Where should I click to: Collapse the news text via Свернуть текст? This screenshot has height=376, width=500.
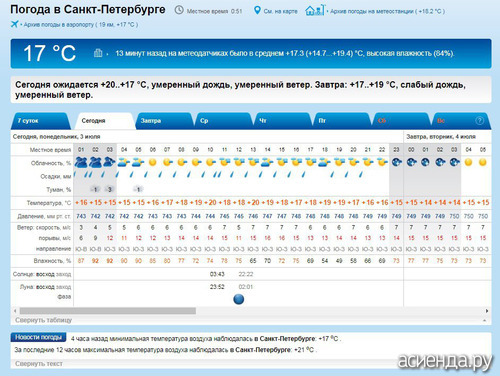tap(39, 364)
